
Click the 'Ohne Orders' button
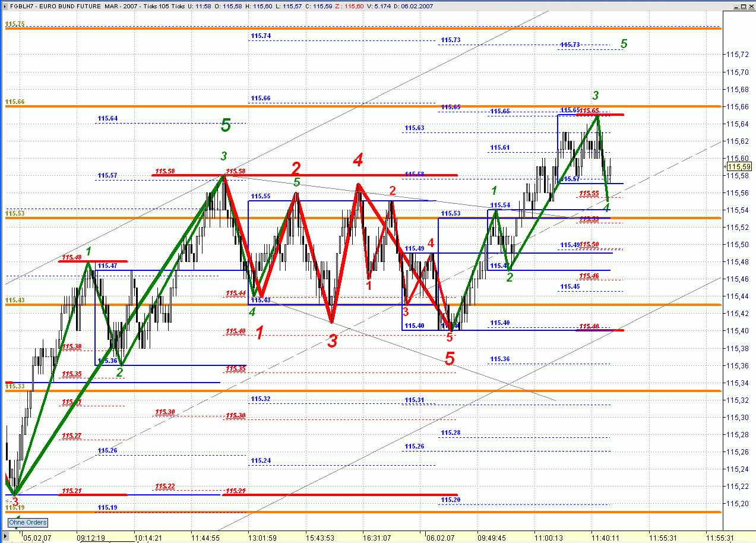pos(27,523)
